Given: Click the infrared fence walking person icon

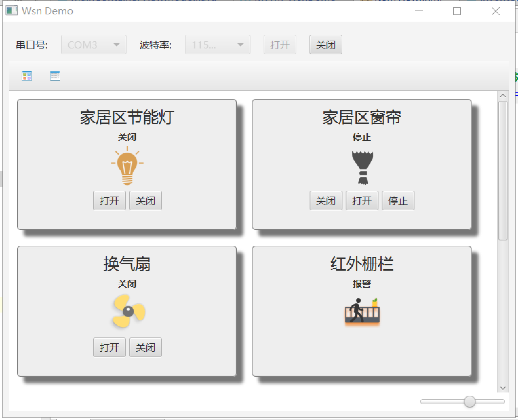Looking at the screenshot, I should click(x=362, y=311).
